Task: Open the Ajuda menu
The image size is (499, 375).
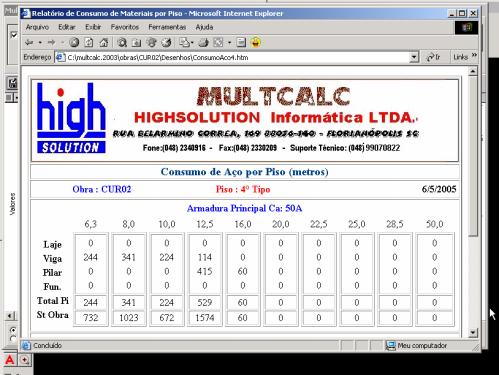Action: click(204, 27)
